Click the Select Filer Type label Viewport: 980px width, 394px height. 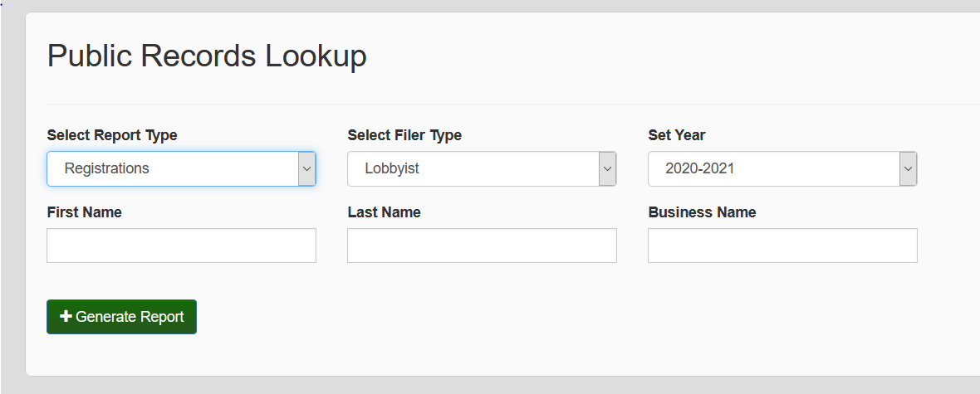pyautogui.click(x=404, y=135)
